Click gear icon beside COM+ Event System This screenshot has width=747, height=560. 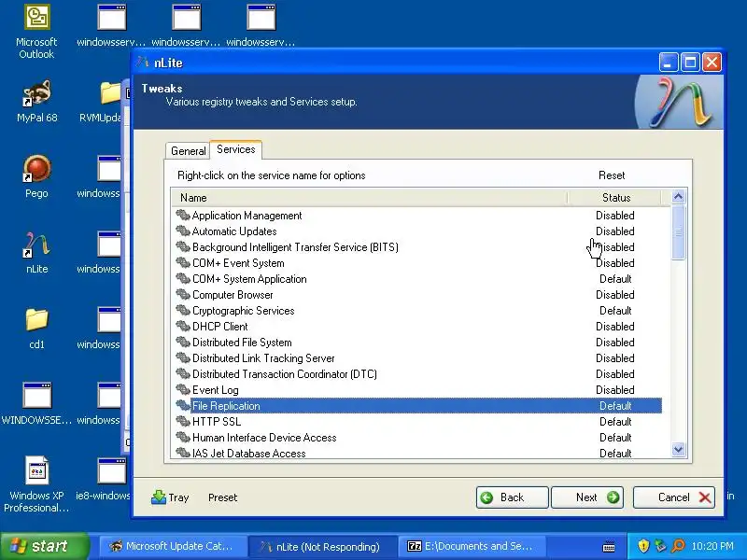(x=183, y=263)
